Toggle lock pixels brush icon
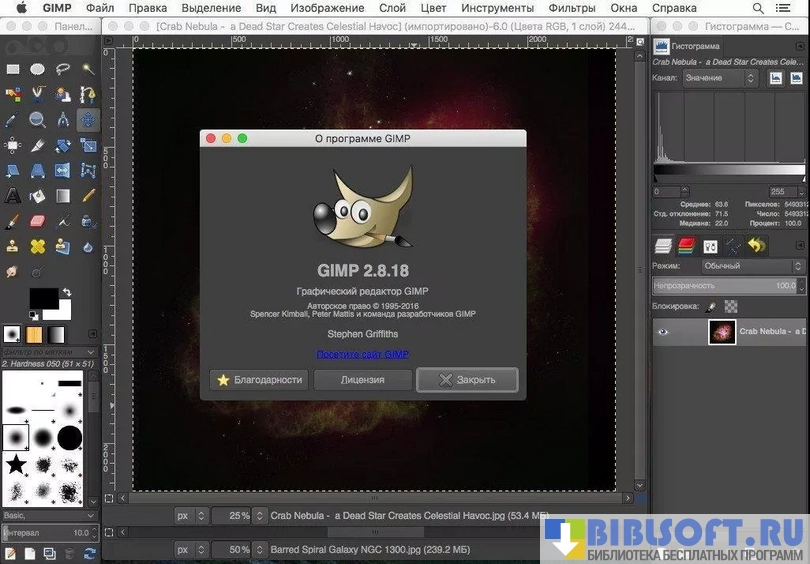810x564 pixels. click(x=711, y=307)
